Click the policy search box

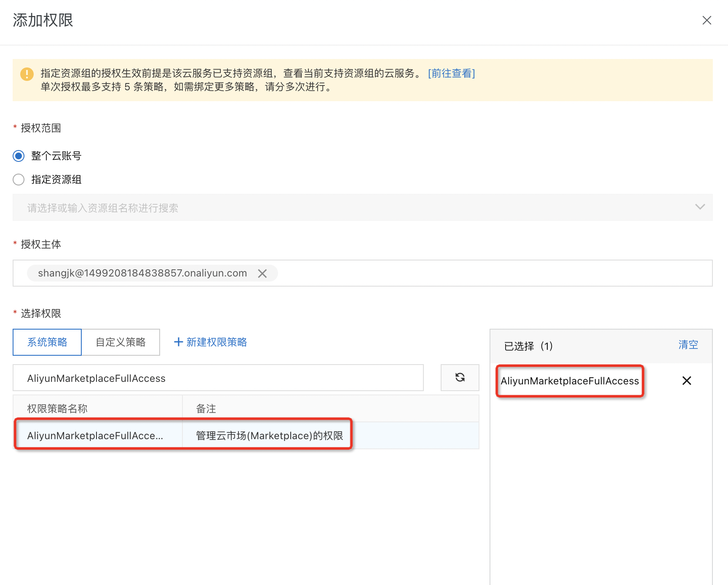click(x=218, y=378)
